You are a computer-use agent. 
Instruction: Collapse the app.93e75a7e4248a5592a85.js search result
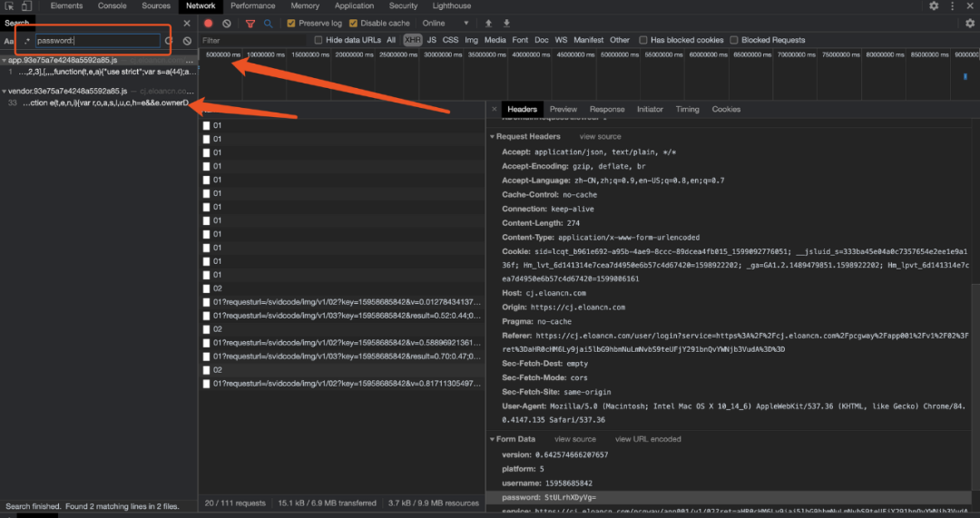pyautogui.click(x=5, y=61)
